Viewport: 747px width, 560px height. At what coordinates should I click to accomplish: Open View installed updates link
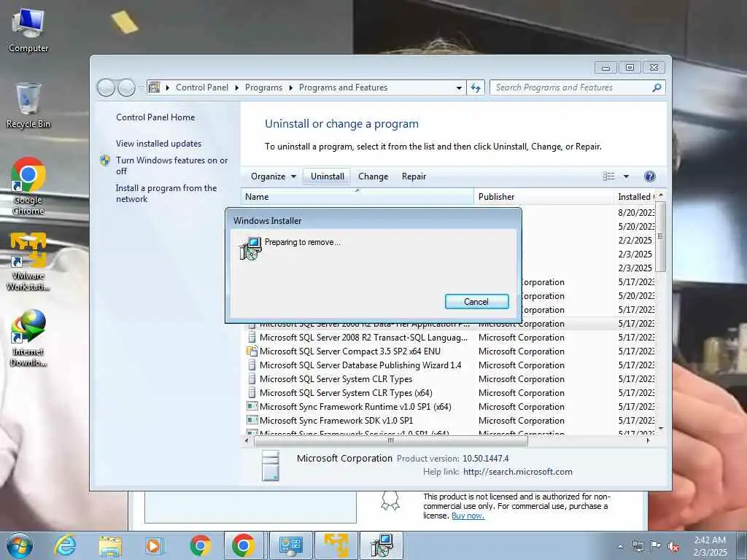(x=158, y=144)
